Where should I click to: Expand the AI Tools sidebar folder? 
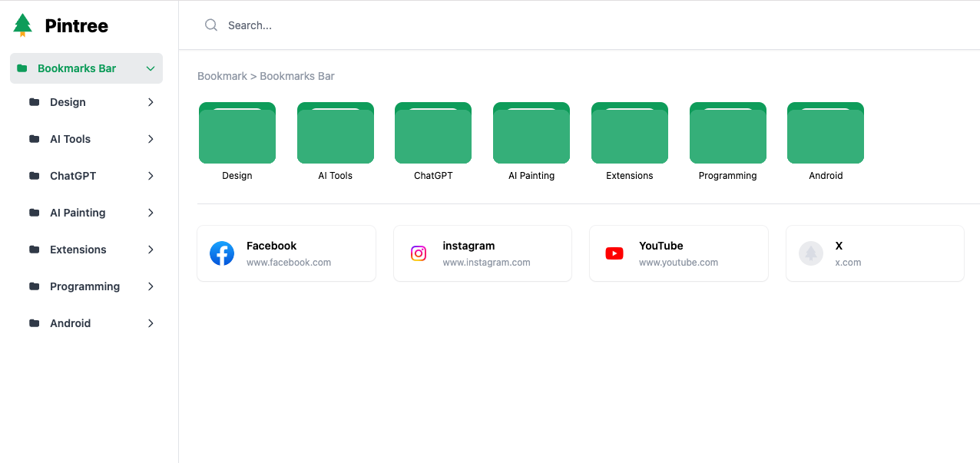[x=151, y=139]
